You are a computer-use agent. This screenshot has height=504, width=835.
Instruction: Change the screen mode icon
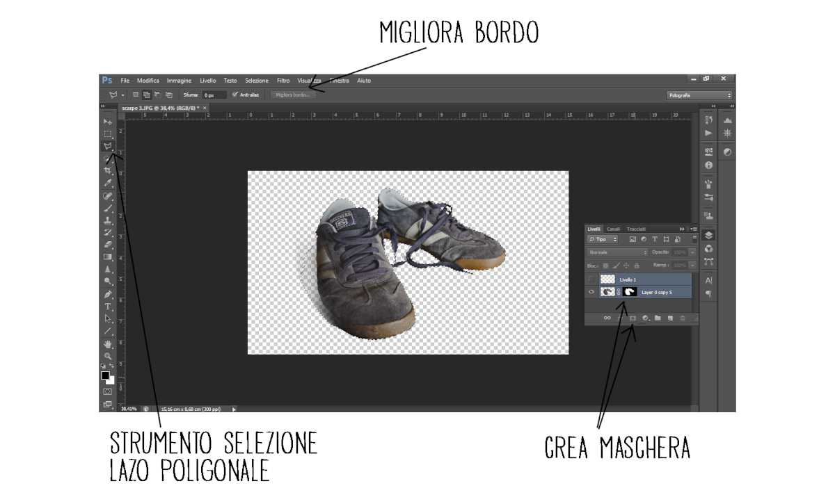[x=107, y=405]
